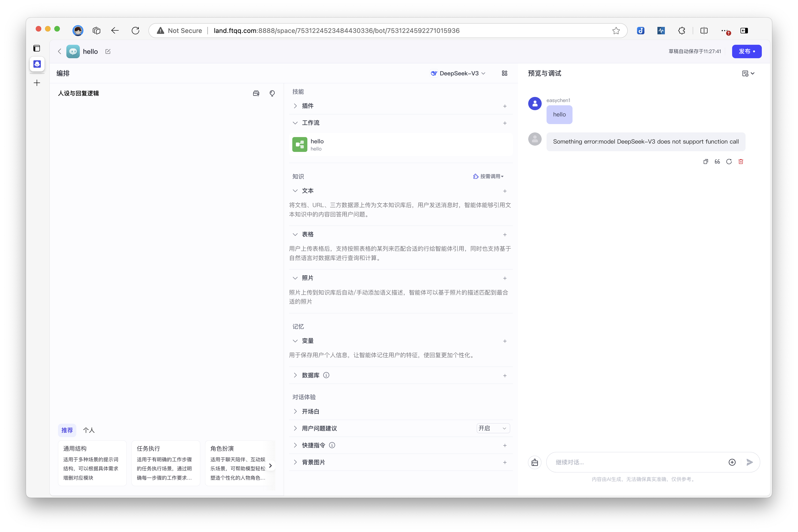Expand the 开场白 section
Viewport: 798px width, 532px height.
295,411
